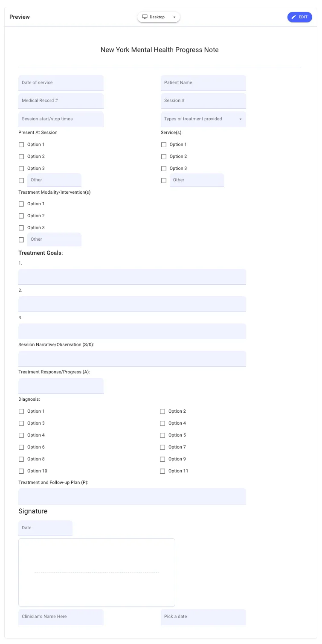Click the pencil icon on the EDIT button
Image resolution: width=322 pixels, height=644 pixels.
[x=294, y=17]
